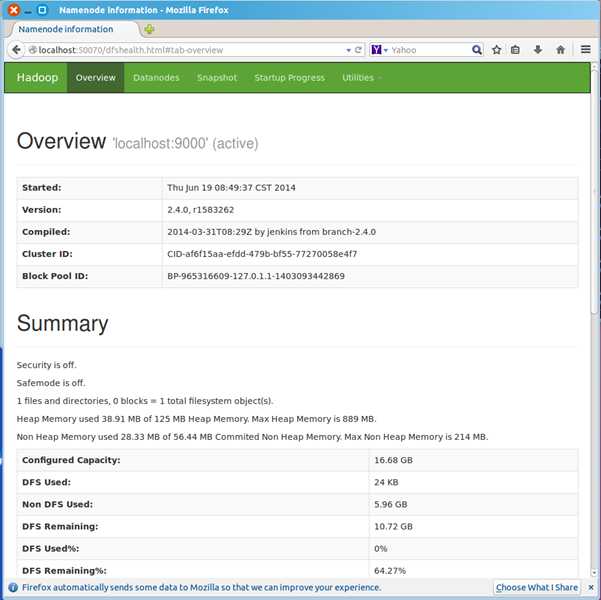Click the Summary heading

62,324
